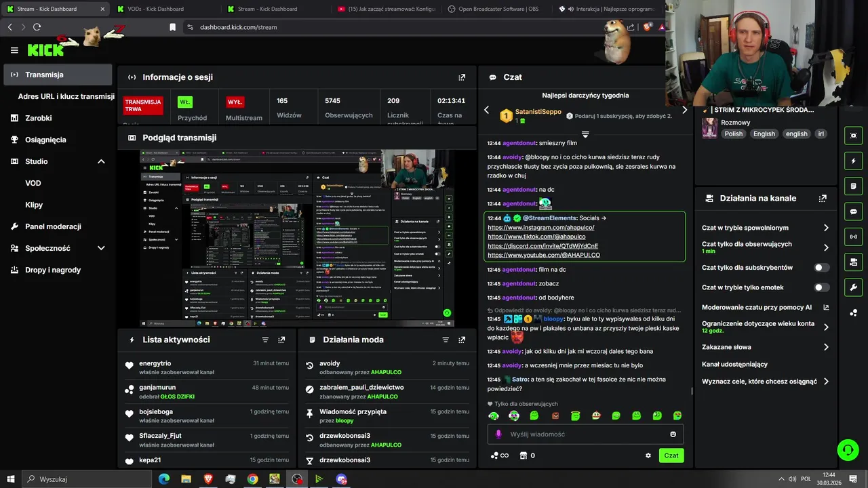This screenshot has width=868, height=488.
Task: Expand Wyznacz cele channel goals option
Action: [826, 382]
